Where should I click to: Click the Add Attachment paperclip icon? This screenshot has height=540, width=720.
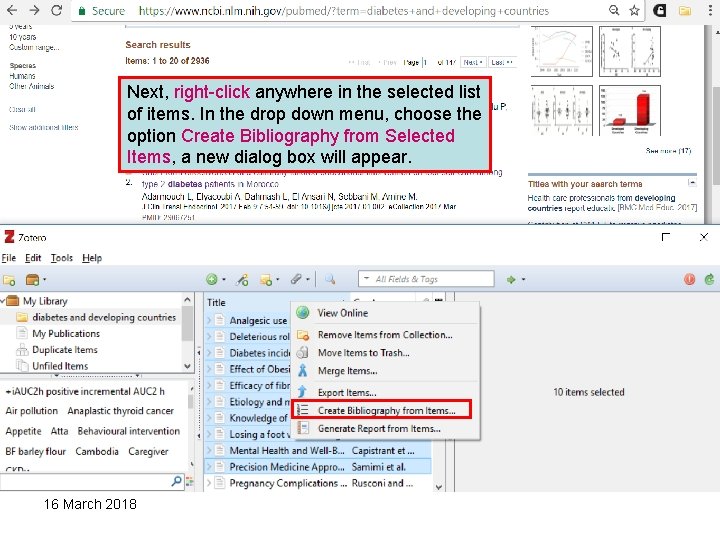296,279
